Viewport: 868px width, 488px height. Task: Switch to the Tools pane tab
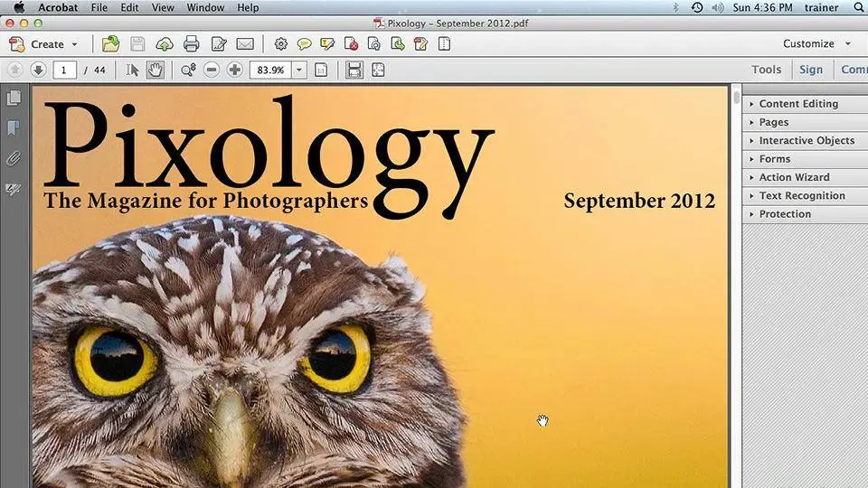[766, 70]
